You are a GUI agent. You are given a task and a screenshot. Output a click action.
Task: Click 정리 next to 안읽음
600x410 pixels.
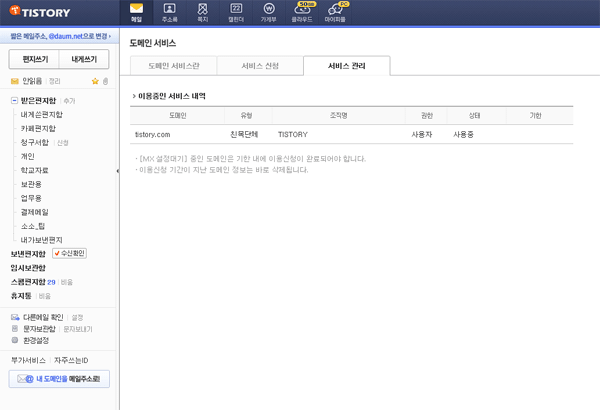coord(54,81)
